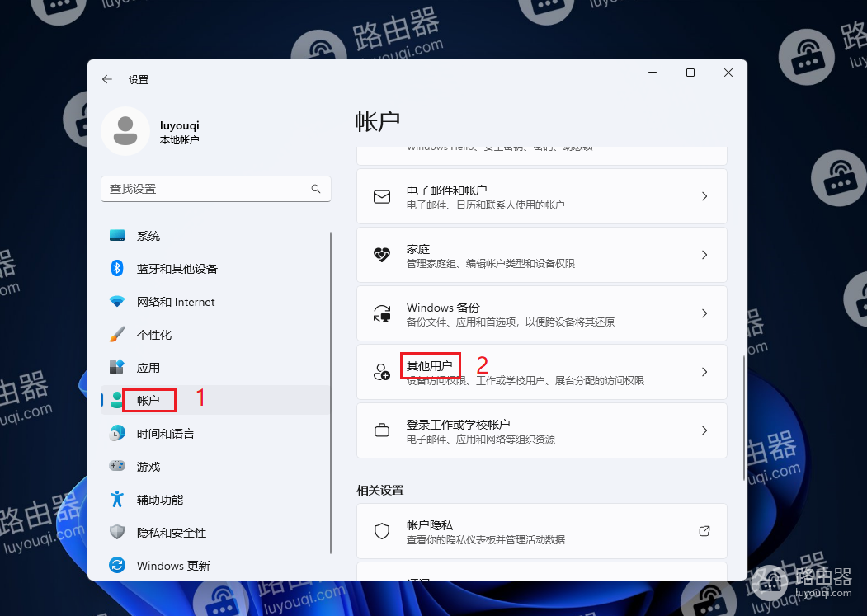The height and width of the screenshot is (616, 867).
Task: Click the 应用 apps icon
Action: pyautogui.click(x=117, y=367)
